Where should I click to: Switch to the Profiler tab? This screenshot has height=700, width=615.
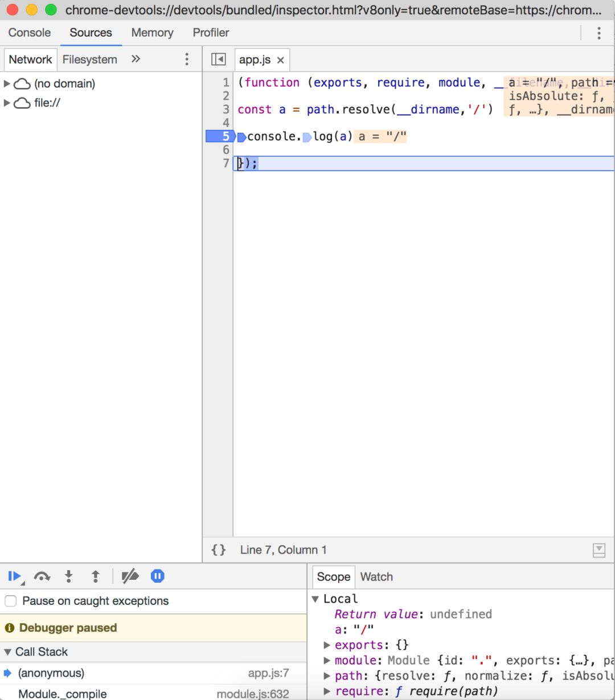click(x=211, y=32)
